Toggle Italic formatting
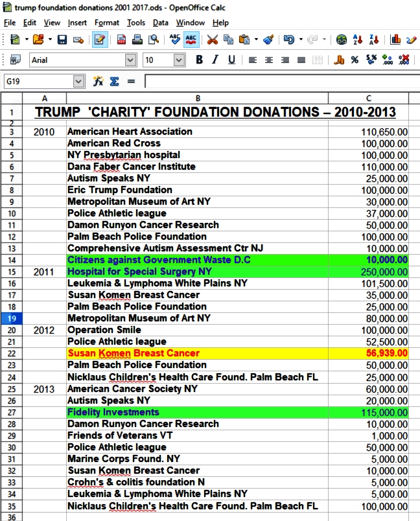Image resolution: width=420 pixels, height=521 pixels. (x=215, y=60)
